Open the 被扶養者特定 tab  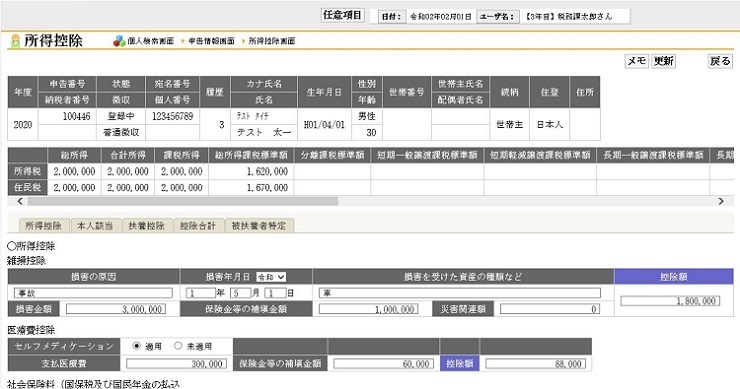pos(259,226)
